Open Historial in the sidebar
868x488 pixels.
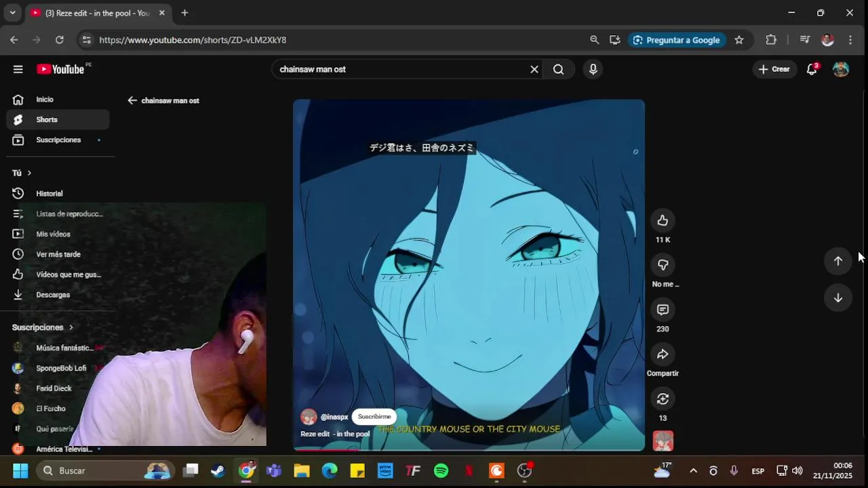pos(58,194)
